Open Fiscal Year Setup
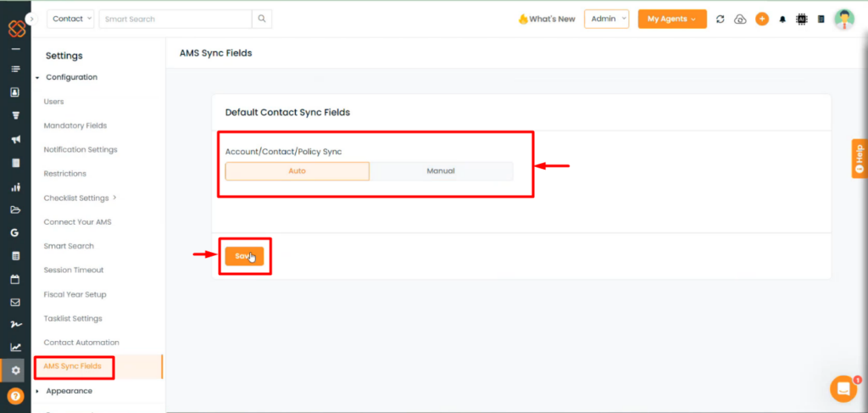Viewport: 868px width, 413px height. [x=75, y=294]
